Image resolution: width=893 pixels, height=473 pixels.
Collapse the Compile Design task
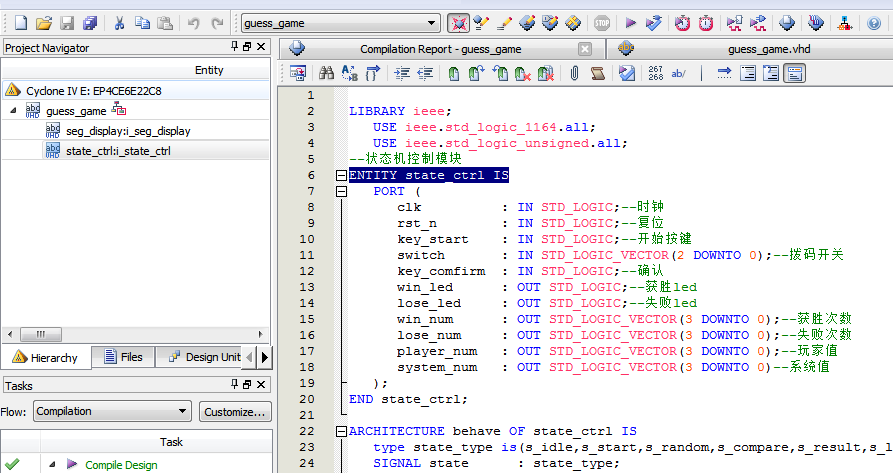(x=52, y=464)
